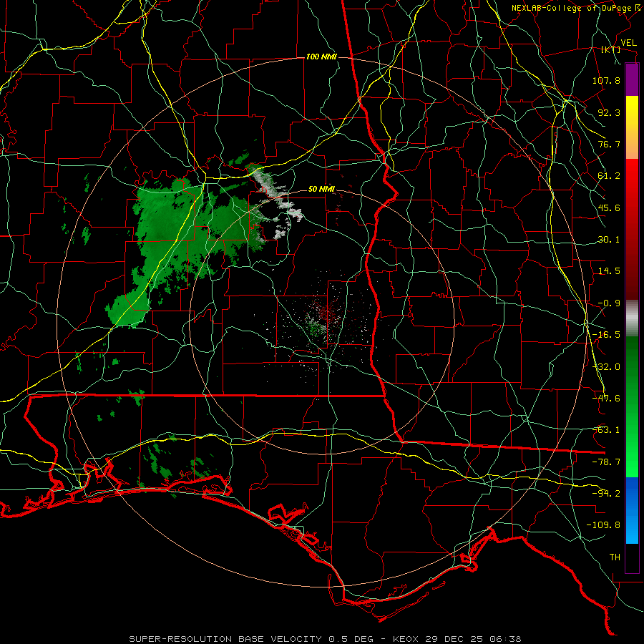The height and width of the screenshot is (644, 644).
Task: Click the -78.7 legend value
Action: tap(606, 462)
